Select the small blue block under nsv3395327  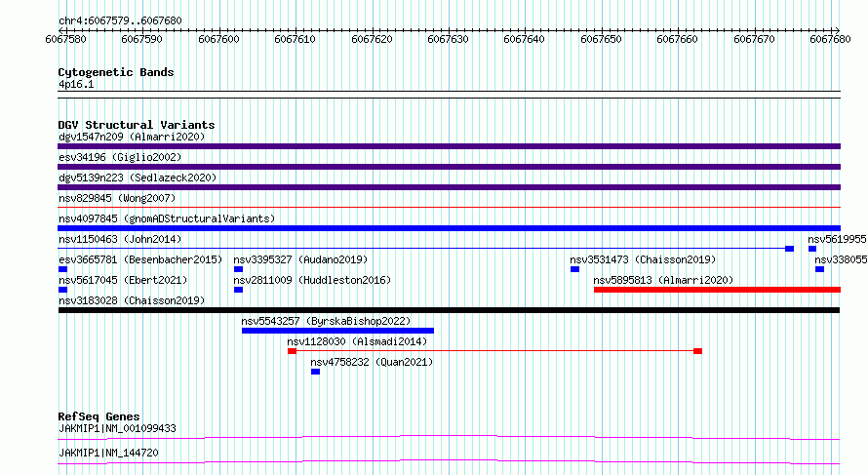point(238,269)
